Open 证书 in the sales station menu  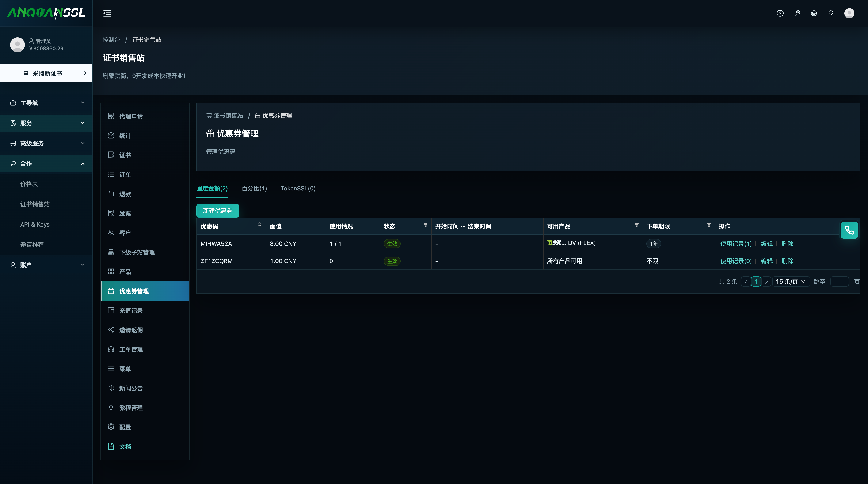(x=145, y=155)
